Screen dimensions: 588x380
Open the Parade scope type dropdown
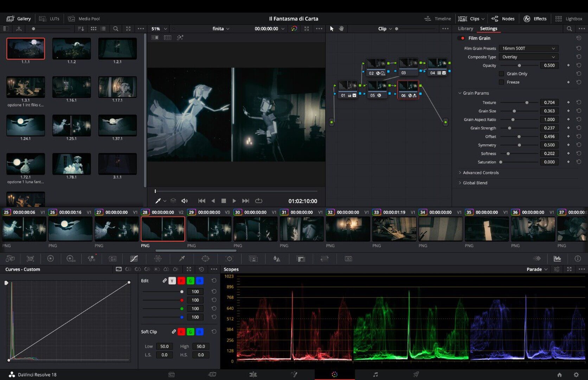[537, 269]
